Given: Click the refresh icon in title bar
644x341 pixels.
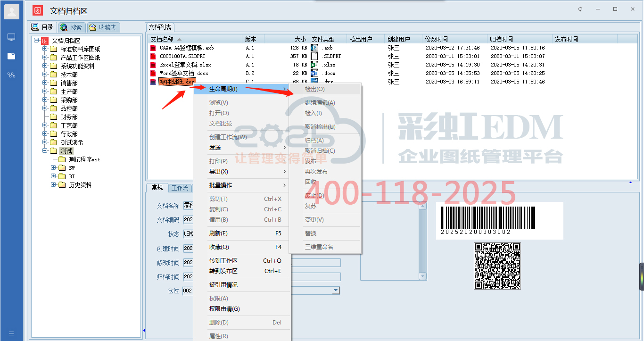Looking at the screenshot, I should pyautogui.click(x=580, y=9).
